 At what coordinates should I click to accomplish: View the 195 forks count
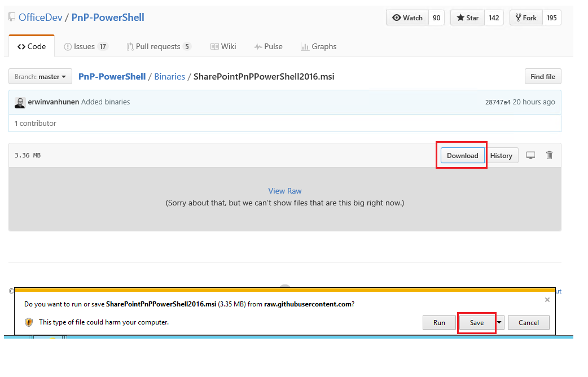click(x=552, y=17)
